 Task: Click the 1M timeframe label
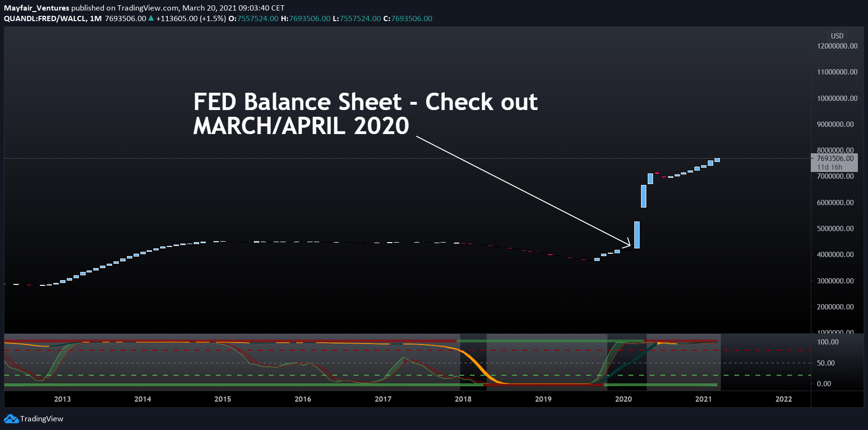pos(96,18)
